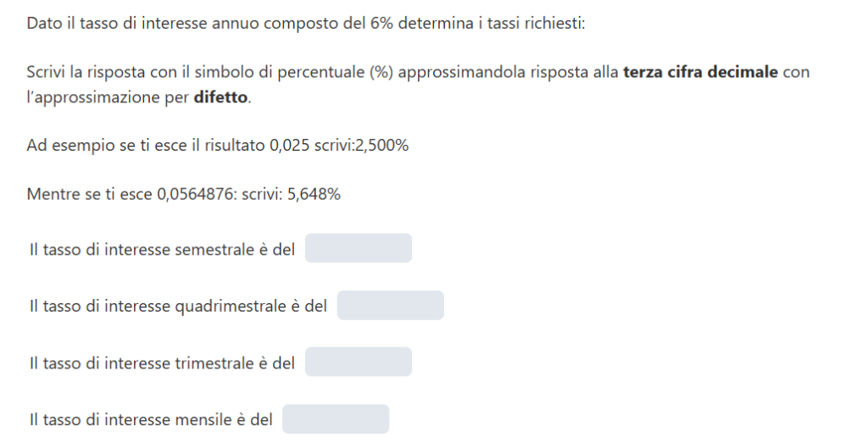The width and height of the screenshot is (868, 448).
Task: Click the bold text 'terza cifra decimale'
Action: point(700,72)
